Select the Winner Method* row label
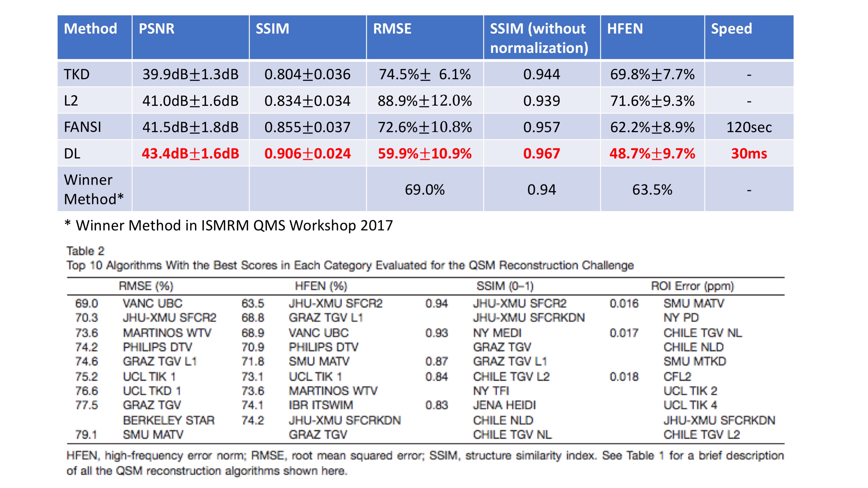This screenshot has height=488, width=868. [94, 189]
